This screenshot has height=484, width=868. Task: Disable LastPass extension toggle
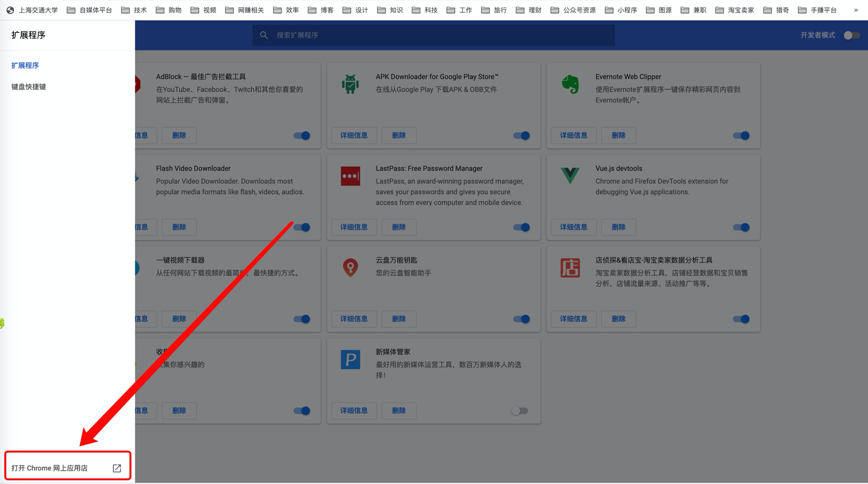click(x=521, y=227)
